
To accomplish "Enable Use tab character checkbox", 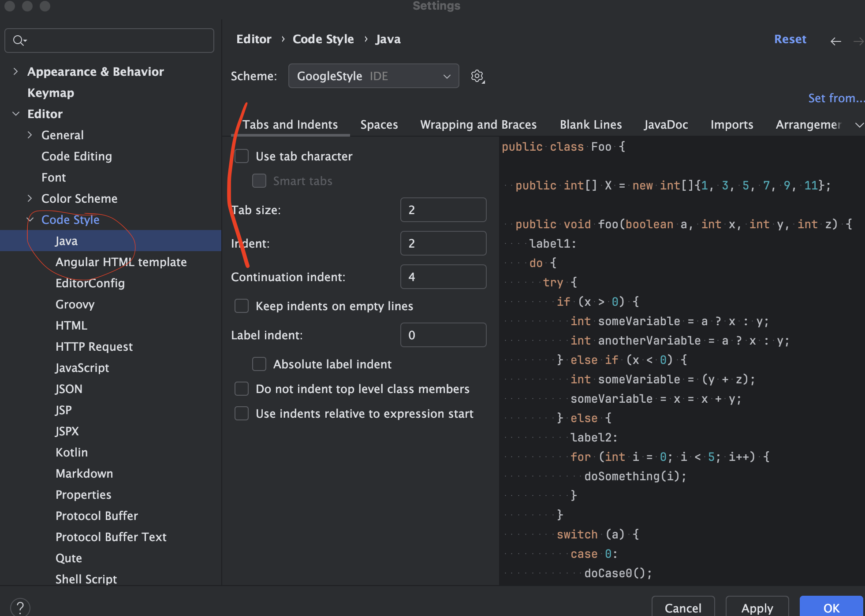I will click(242, 156).
